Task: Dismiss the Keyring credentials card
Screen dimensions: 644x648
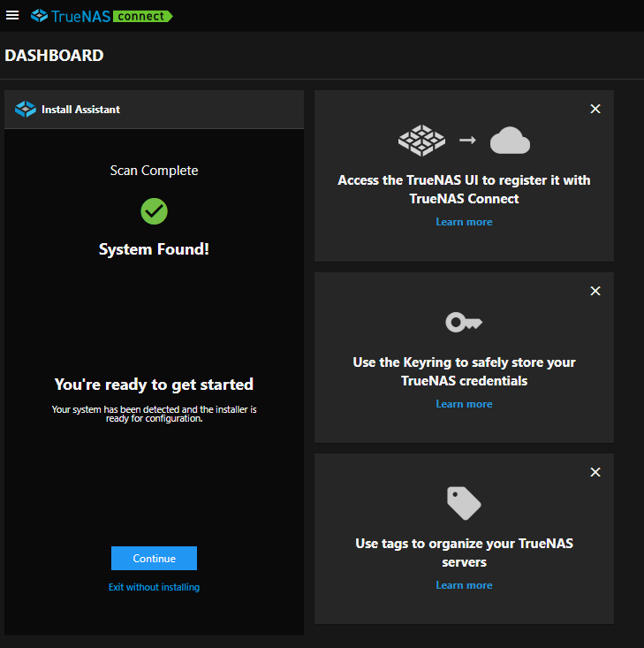Action: click(595, 291)
